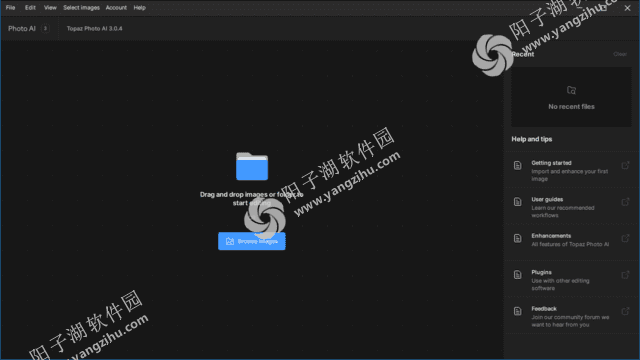Click the blue folder icon
The image size is (640, 360).
(x=252, y=166)
